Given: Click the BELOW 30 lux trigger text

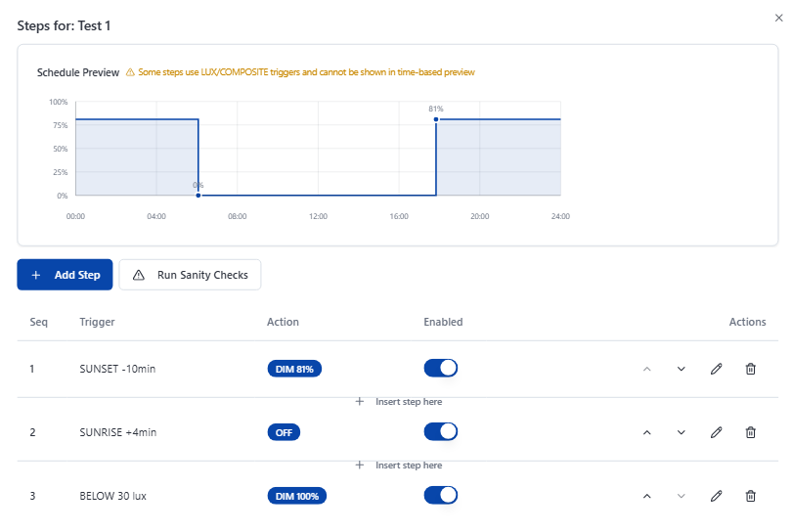Looking at the screenshot, I should pyautogui.click(x=113, y=496).
